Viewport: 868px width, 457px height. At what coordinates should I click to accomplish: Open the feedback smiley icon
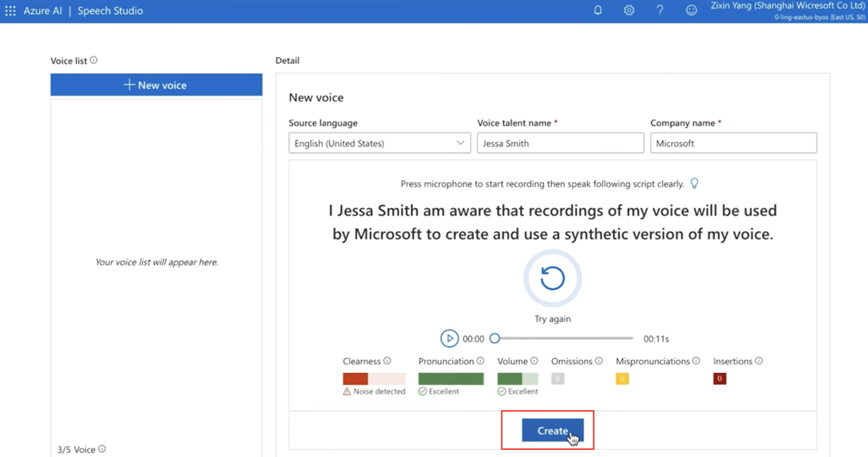[x=691, y=10]
